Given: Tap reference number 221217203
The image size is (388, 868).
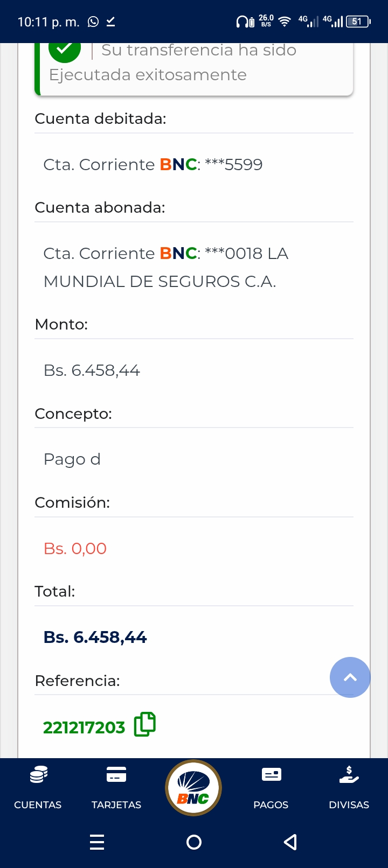Looking at the screenshot, I should tap(84, 727).
